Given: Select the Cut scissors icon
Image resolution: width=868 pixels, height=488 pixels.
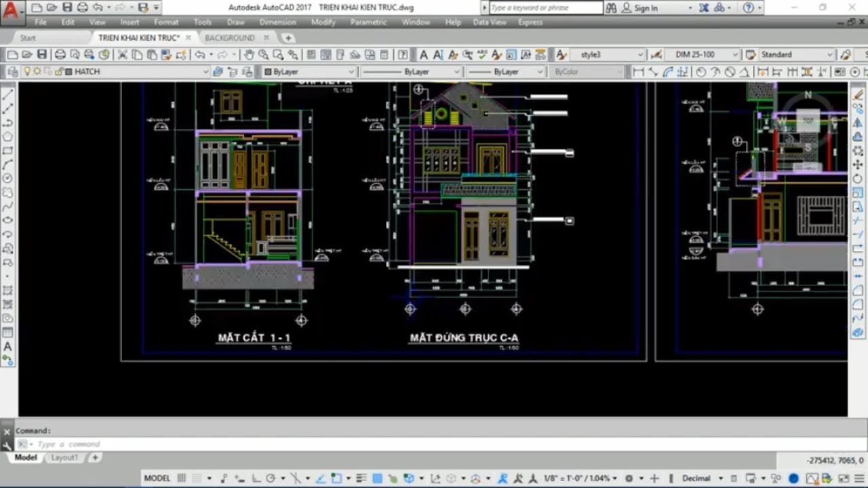Looking at the screenshot, I should (x=123, y=55).
